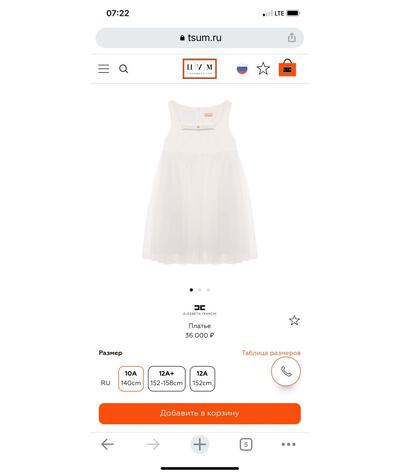Change region via Russian flag icon
The width and height of the screenshot is (400, 474).
pyautogui.click(x=242, y=69)
